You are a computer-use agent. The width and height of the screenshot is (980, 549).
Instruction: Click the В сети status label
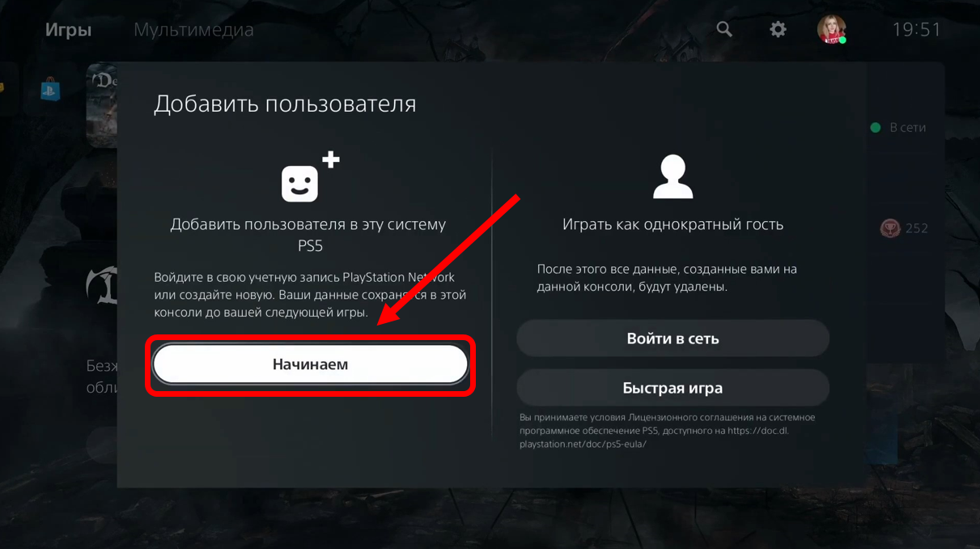(x=907, y=127)
